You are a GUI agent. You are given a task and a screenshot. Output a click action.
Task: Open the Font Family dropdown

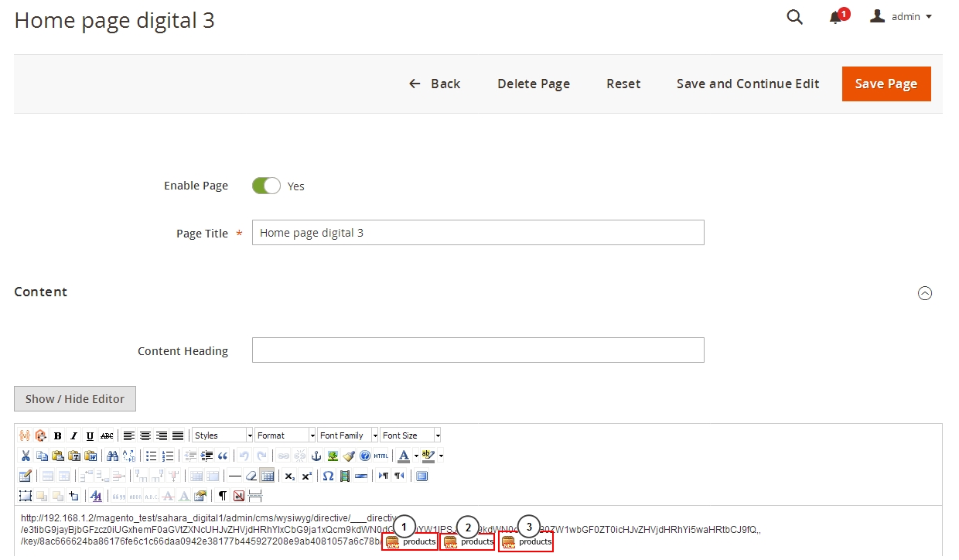(347, 435)
